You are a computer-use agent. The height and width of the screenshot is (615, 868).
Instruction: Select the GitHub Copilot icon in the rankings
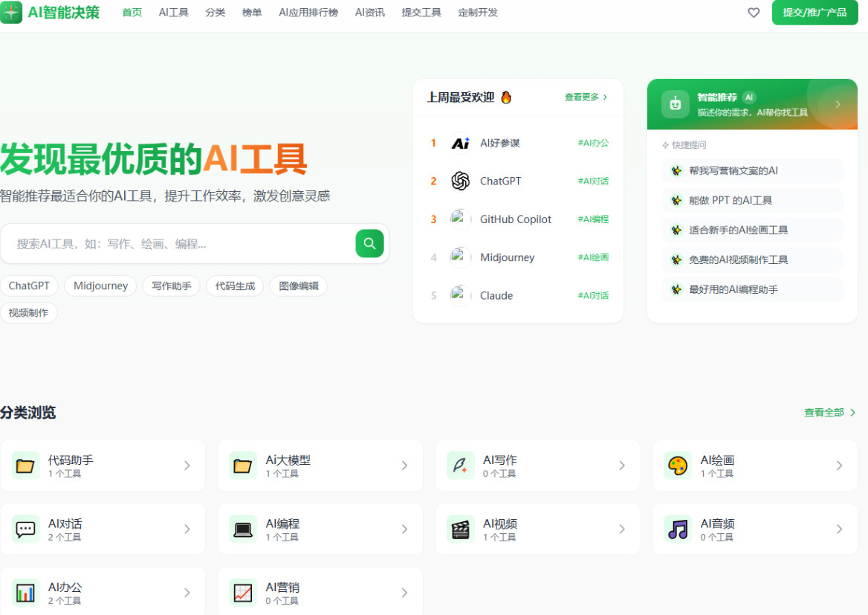point(460,219)
